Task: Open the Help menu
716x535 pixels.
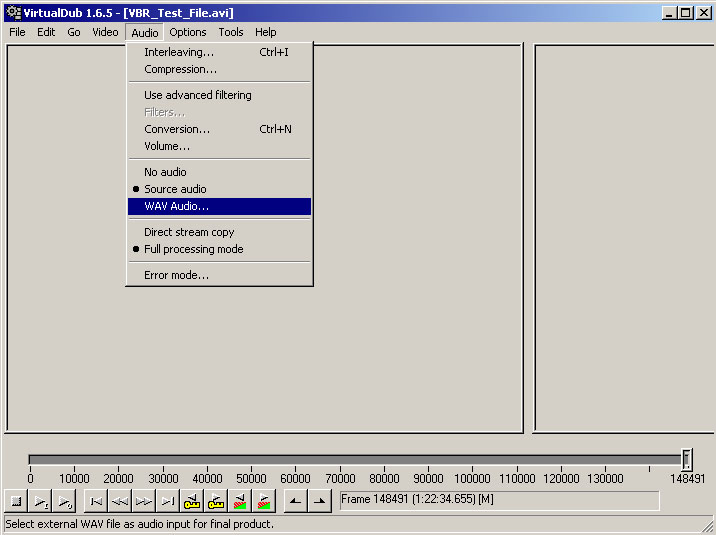Action: [266, 32]
